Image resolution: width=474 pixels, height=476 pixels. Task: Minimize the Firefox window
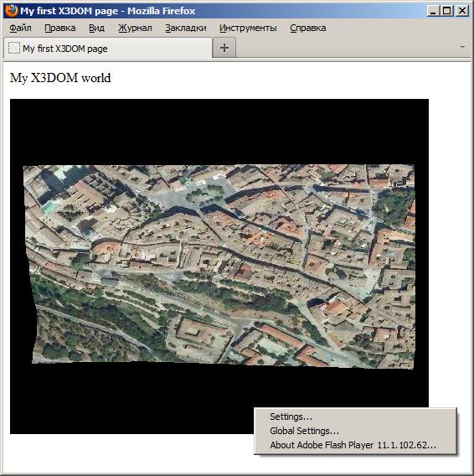tap(433, 11)
